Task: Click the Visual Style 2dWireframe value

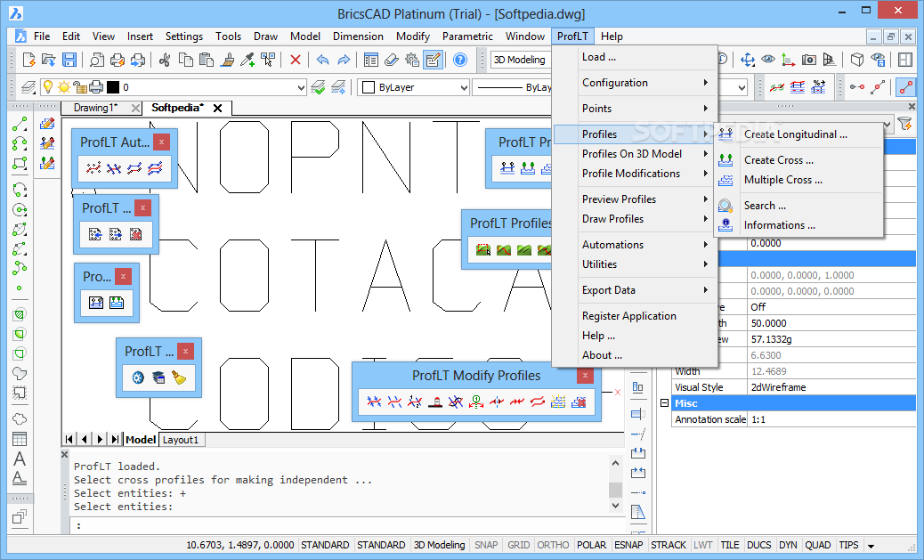Action: (x=831, y=387)
